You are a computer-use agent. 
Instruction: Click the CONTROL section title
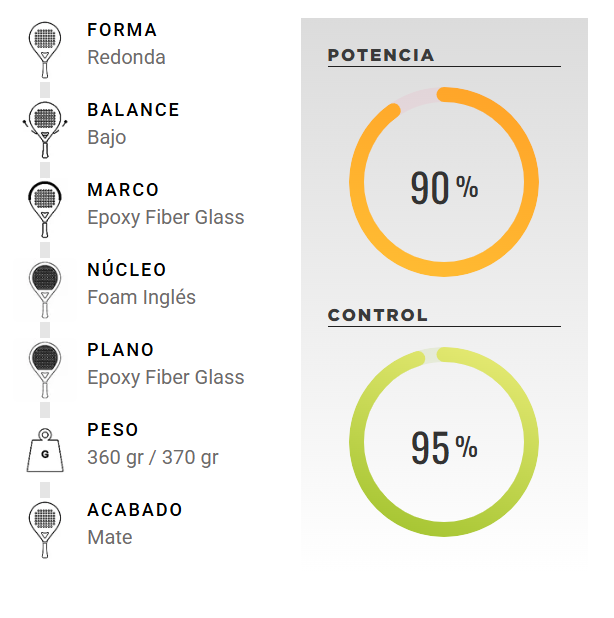(x=378, y=315)
